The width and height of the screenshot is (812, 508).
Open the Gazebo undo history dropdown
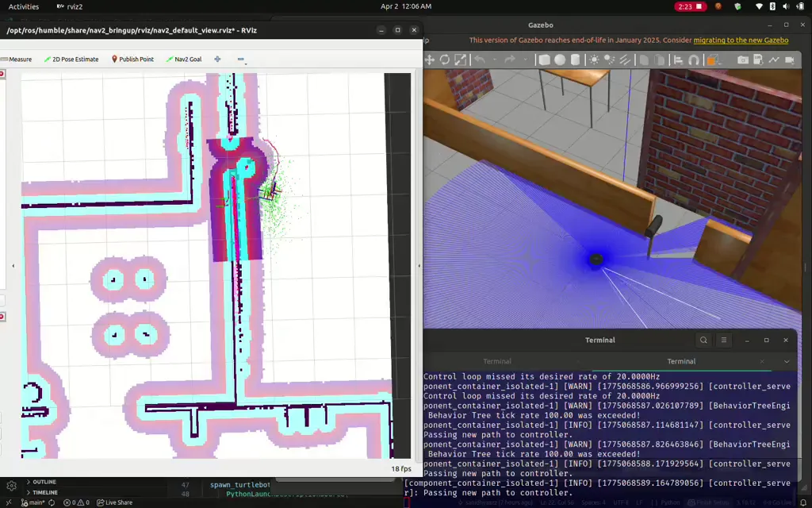click(x=495, y=60)
